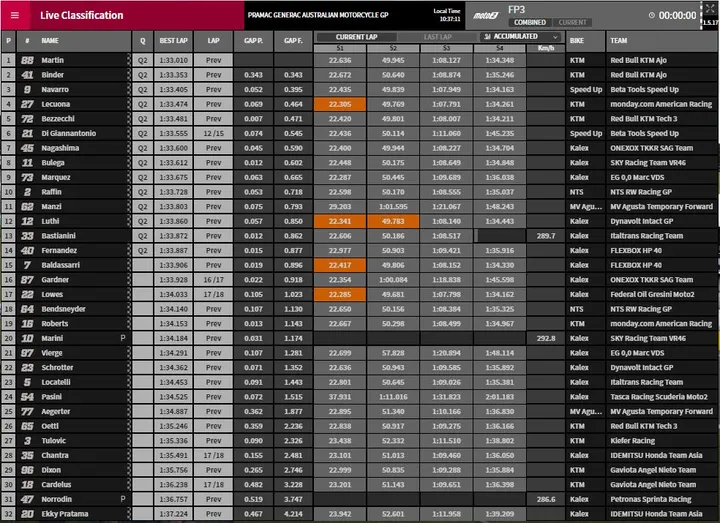
Task: Click the pit 'P' marker for Norrodin
Action: pos(123,499)
